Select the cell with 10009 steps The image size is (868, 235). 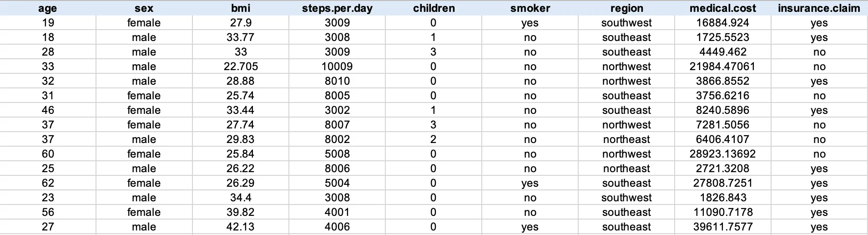337,66
